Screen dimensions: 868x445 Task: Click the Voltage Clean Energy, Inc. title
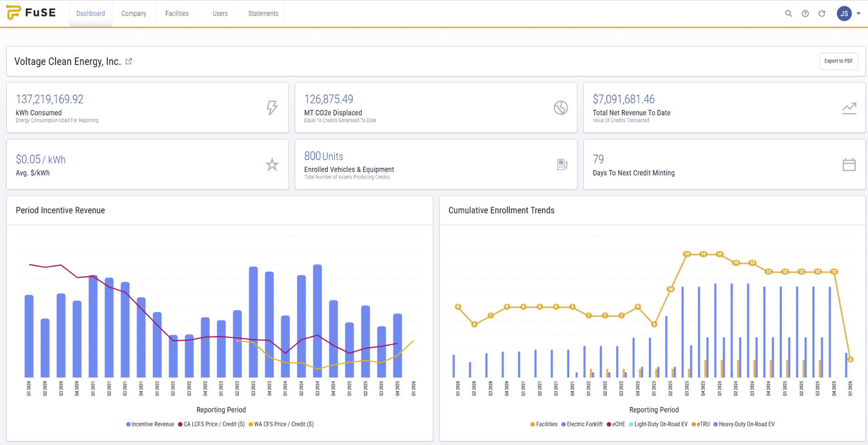[x=67, y=62]
